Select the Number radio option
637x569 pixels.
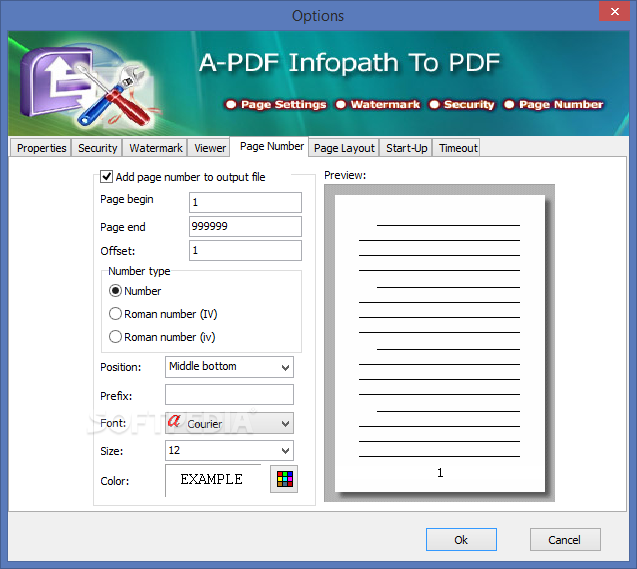pos(115,291)
